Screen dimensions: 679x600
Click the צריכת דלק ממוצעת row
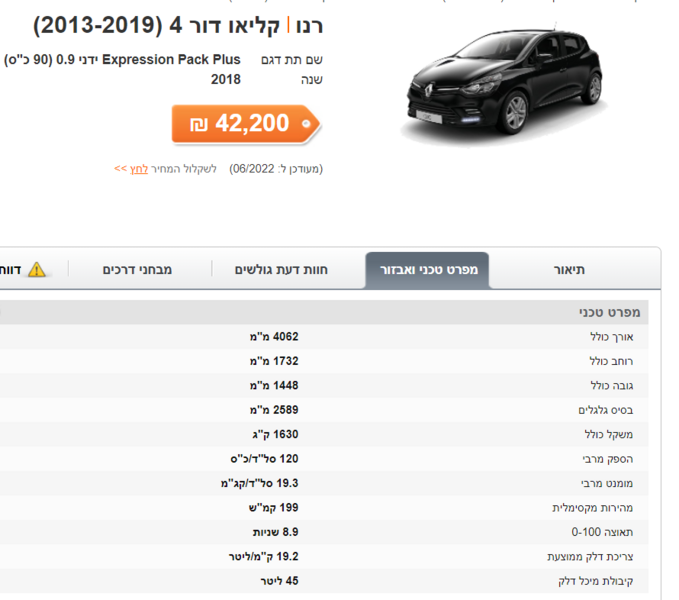(x=324, y=557)
